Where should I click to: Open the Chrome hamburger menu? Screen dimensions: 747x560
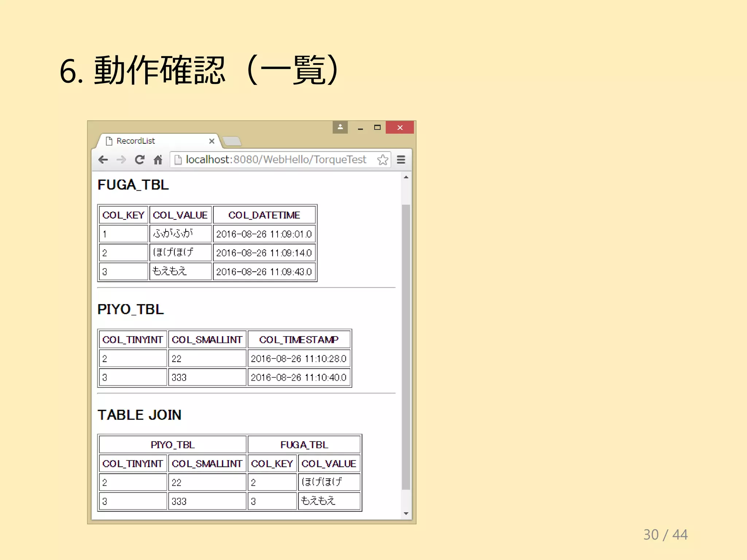[x=401, y=160]
